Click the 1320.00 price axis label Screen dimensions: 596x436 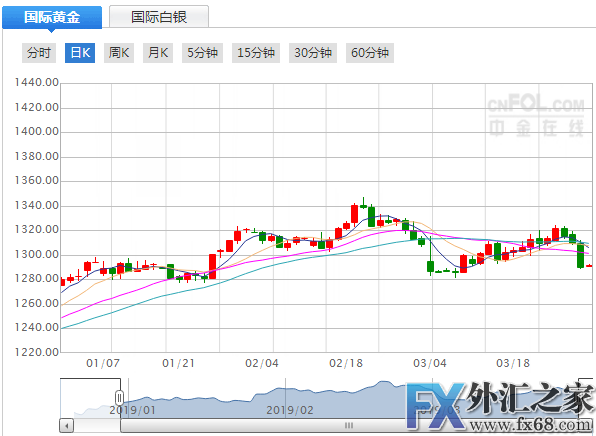[36, 230]
